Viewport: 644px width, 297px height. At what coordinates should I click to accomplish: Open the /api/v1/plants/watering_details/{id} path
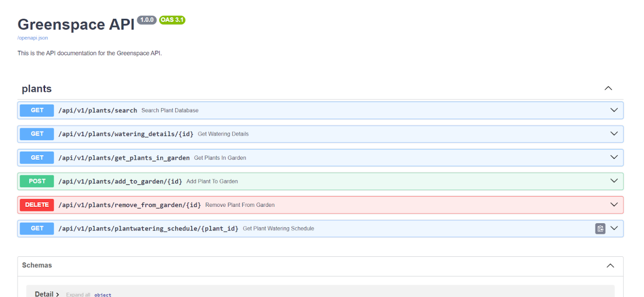click(126, 134)
